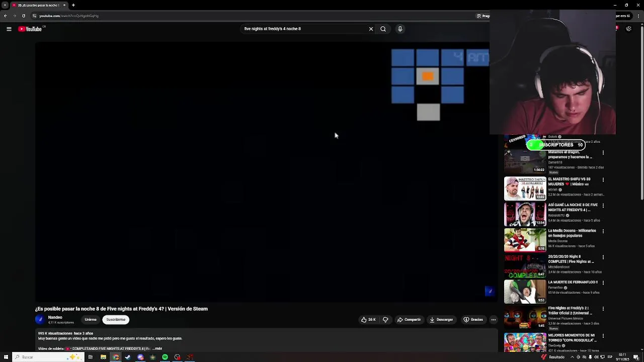Select the YouTube video browser tab
The image size is (644, 362).
point(39,5)
